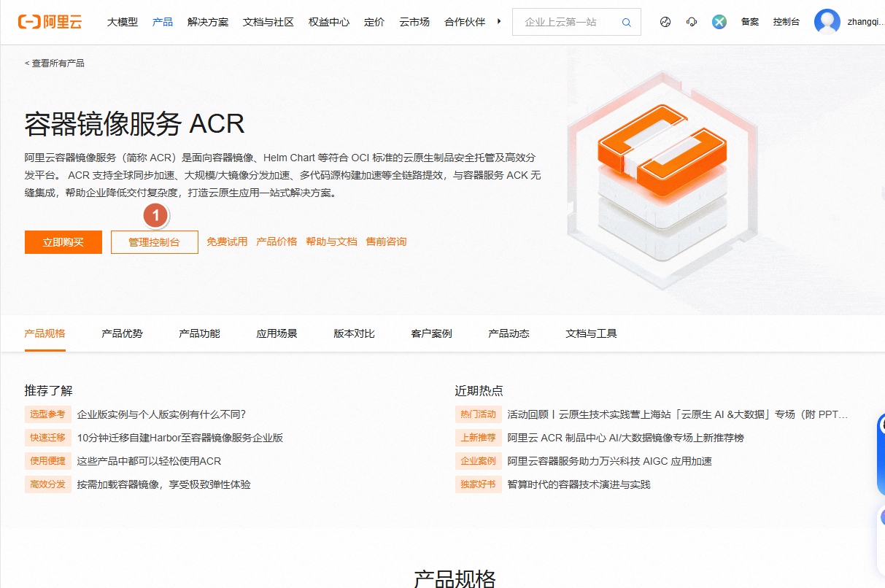Click the 独家好书 tag
This screenshot has height=588, width=885.
click(x=479, y=484)
